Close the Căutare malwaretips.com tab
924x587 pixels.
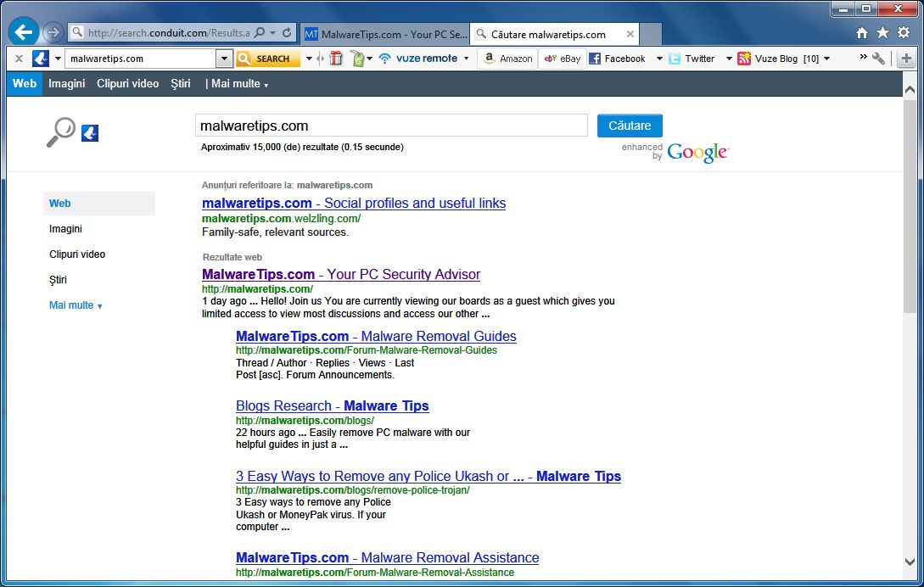pos(630,34)
